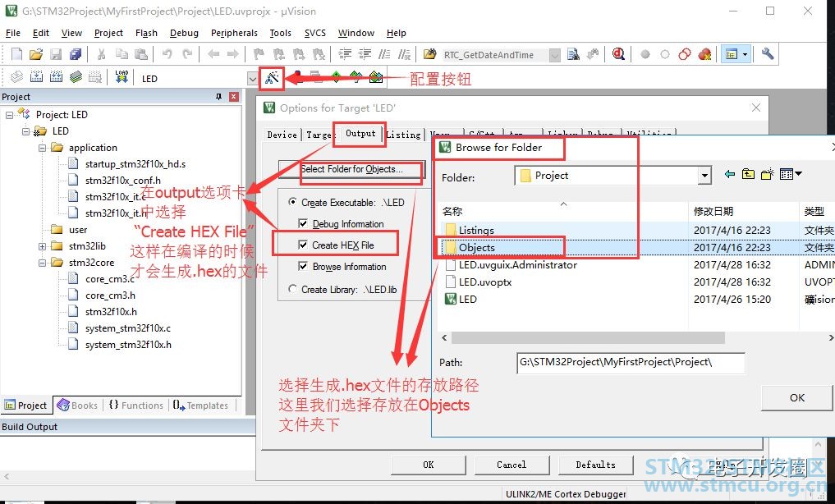Select the Listings folder in list
835x504 pixels.
pyautogui.click(x=476, y=230)
